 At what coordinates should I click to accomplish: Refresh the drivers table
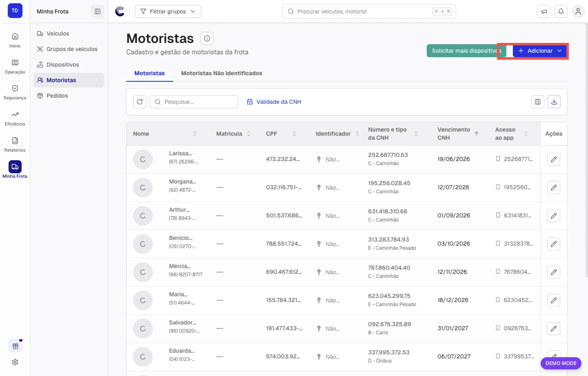coord(139,102)
